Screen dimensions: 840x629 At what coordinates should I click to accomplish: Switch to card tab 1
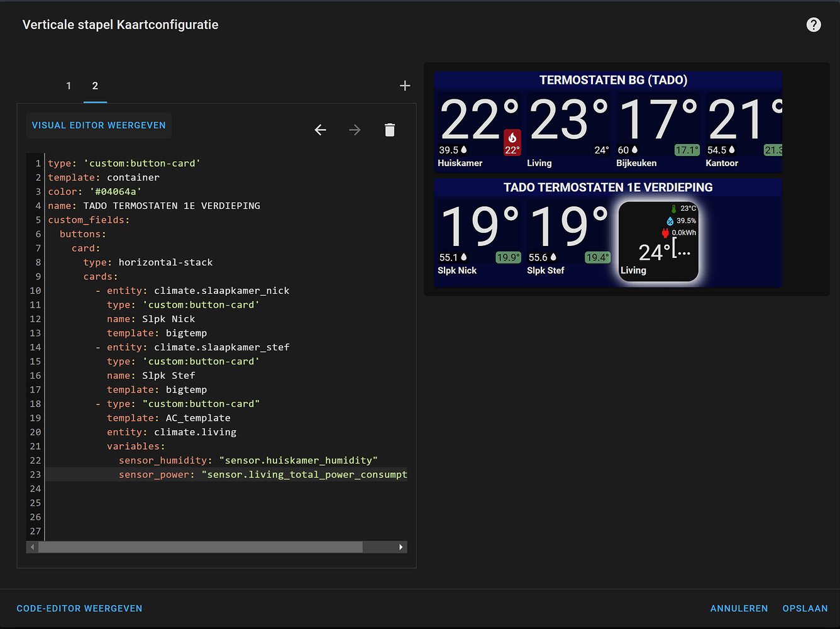tap(69, 86)
